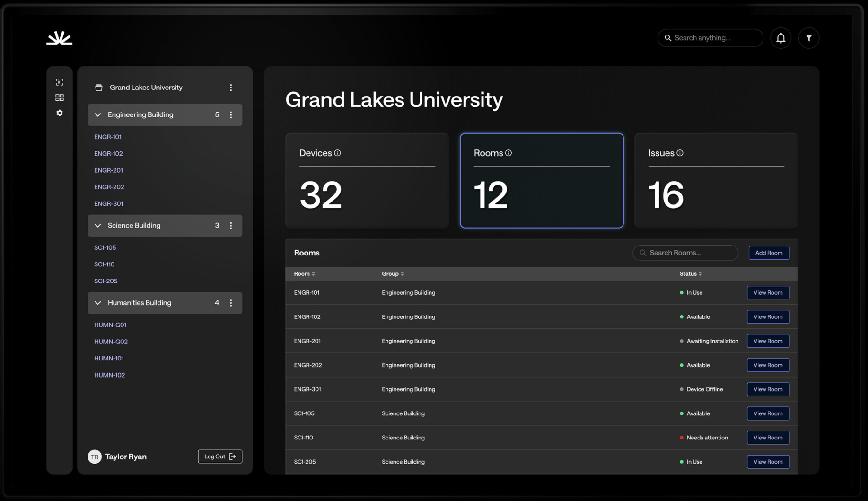Click the Taylor Ryan user name
The height and width of the screenshot is (501, 868).
(x=126, y=457)
